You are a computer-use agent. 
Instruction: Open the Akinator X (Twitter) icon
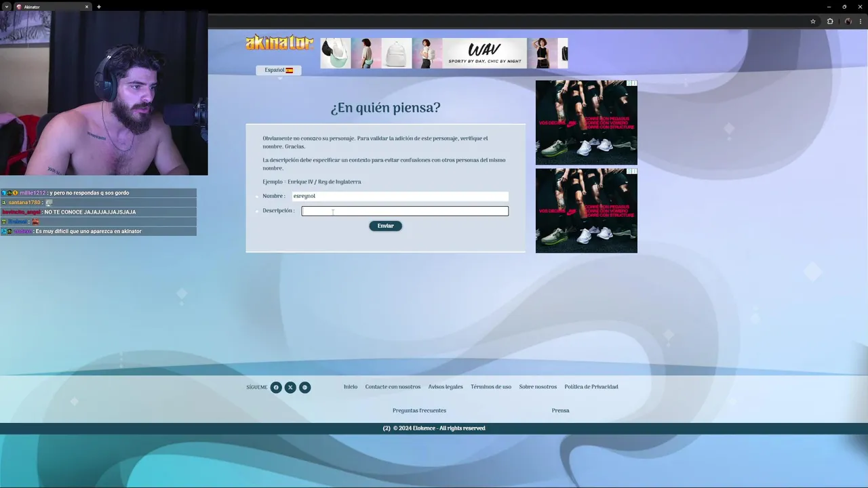(x=290, y=388)
